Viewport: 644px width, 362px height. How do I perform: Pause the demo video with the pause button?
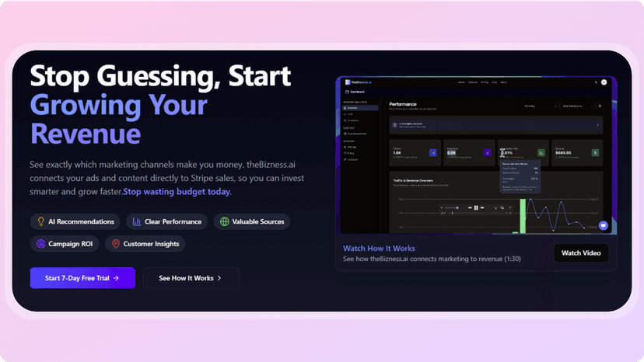[x=476, y=207]
